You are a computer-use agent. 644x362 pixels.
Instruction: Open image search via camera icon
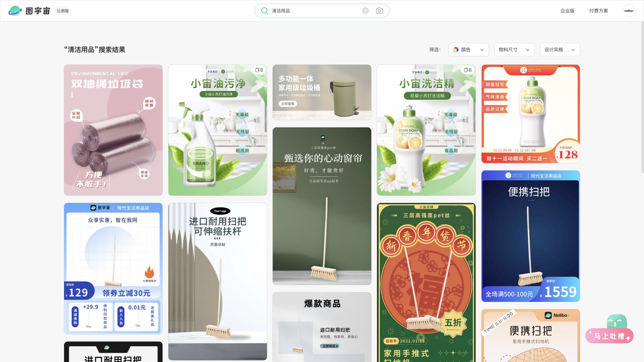tap(379, 11)
